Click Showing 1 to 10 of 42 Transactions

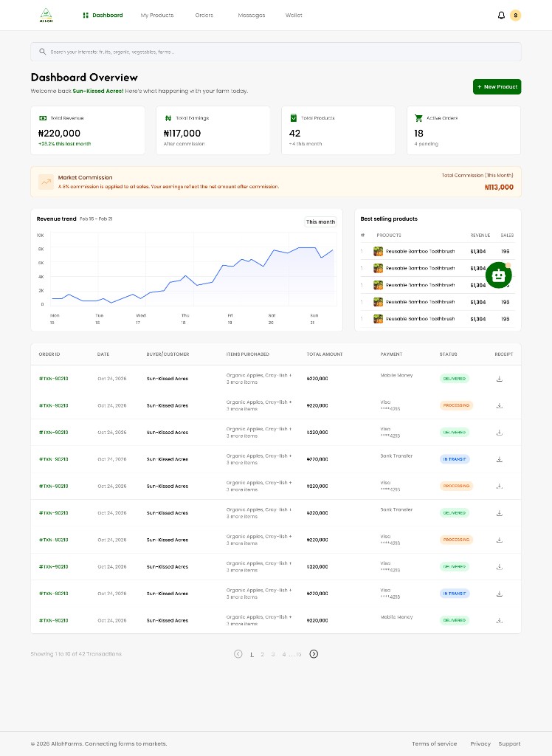coord(76,654)
